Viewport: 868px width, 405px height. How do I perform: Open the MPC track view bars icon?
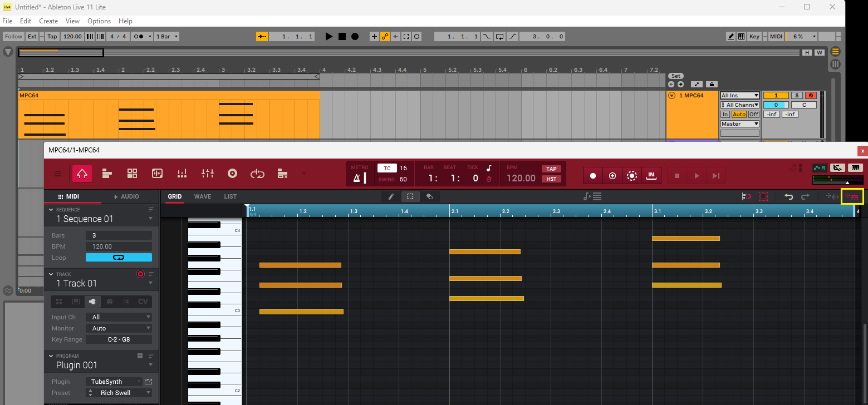coord(107,174)
